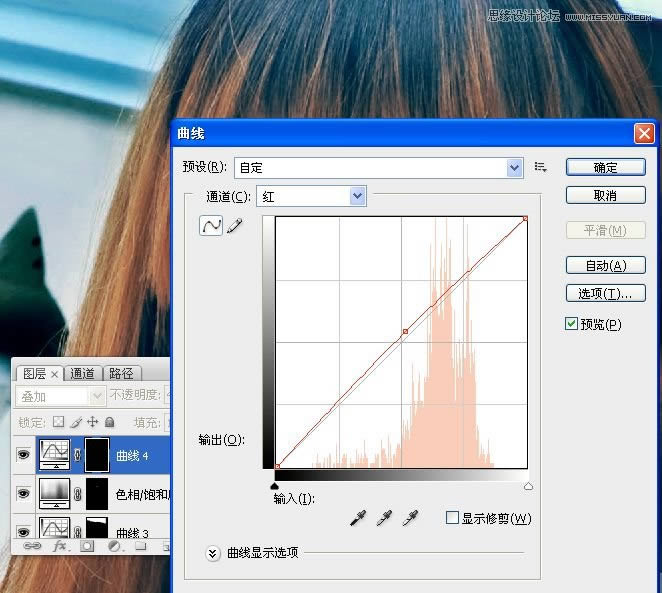Open the preset options menu icon
The height and width of the screenshot is (593, 662).
point(541,167)
